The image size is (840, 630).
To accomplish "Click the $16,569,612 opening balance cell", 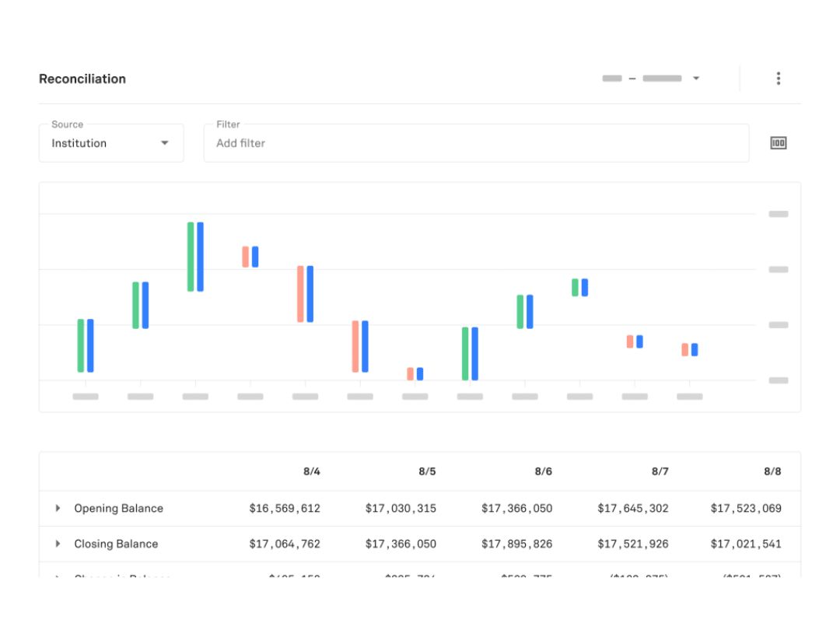I will click(285, 508).
